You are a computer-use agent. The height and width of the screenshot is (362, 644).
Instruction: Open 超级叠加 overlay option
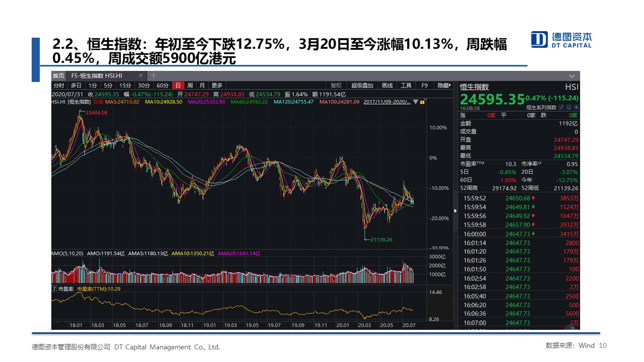[362, 85]
